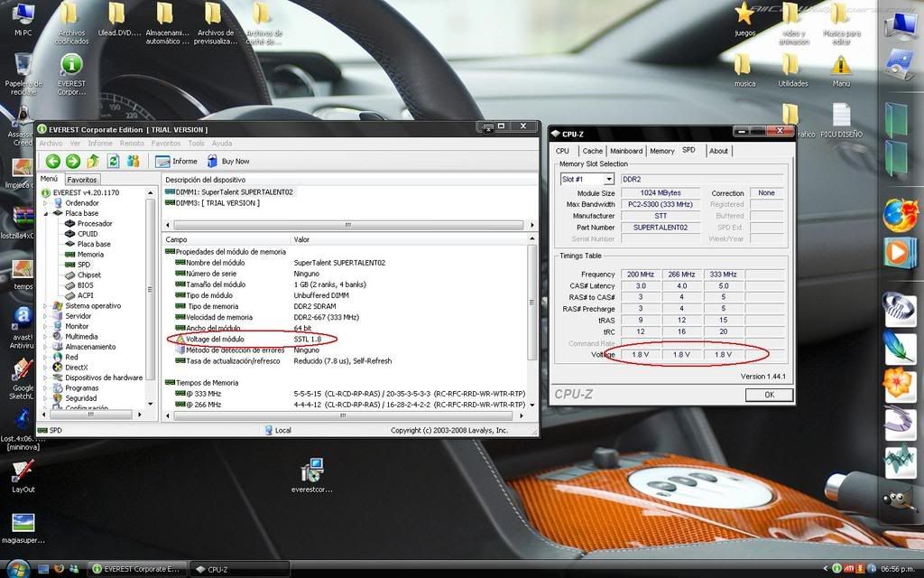The image size is (924, 578).
Task: Expand the Servidor tree node
Action: 46,316
